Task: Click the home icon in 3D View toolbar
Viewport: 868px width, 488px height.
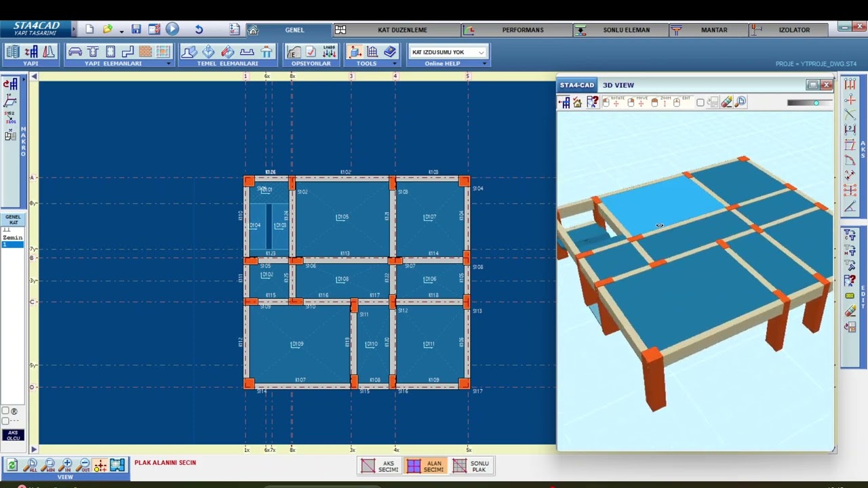Action: click(578, 102)
